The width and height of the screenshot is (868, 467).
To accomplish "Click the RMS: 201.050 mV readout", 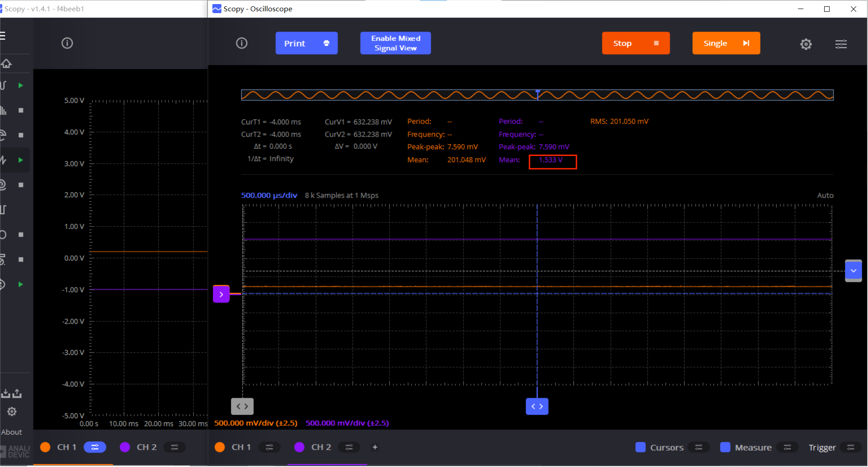I will pos(619,122).
